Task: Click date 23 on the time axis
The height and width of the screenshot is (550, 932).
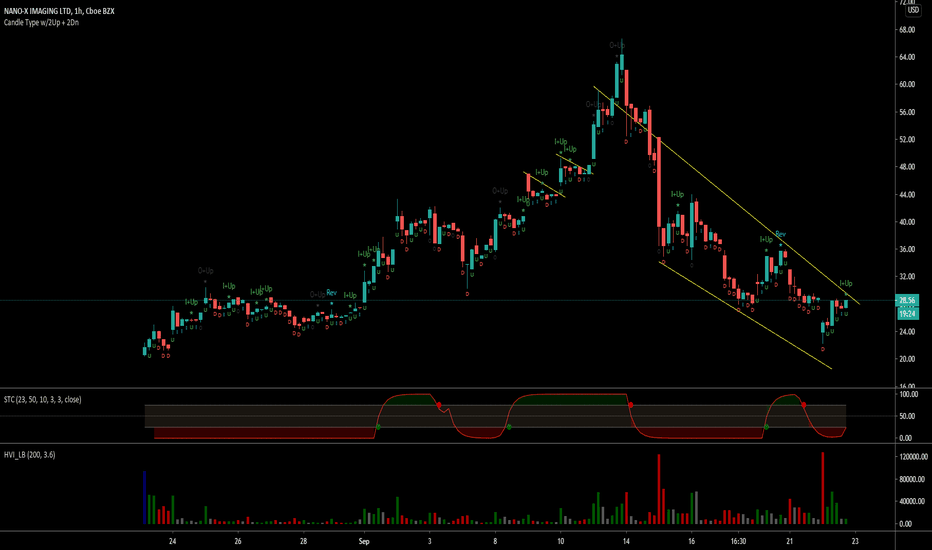Action: coord(855,542)
